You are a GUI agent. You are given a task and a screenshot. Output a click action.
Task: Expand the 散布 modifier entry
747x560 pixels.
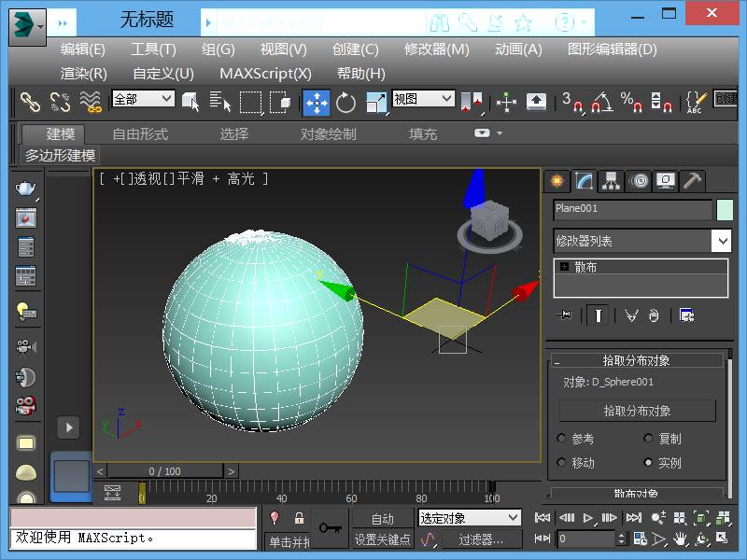tap(564, 267)
